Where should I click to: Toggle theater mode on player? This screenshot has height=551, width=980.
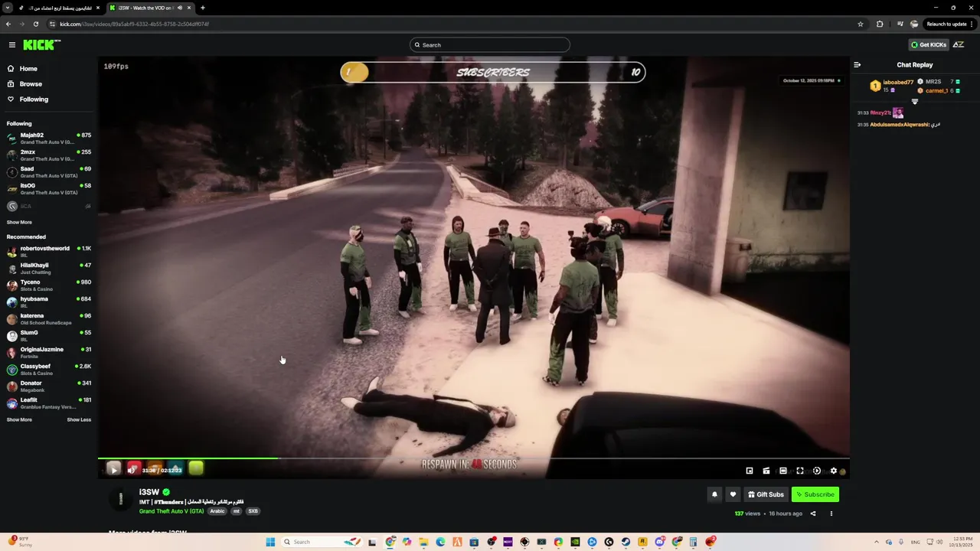(783, 471)
